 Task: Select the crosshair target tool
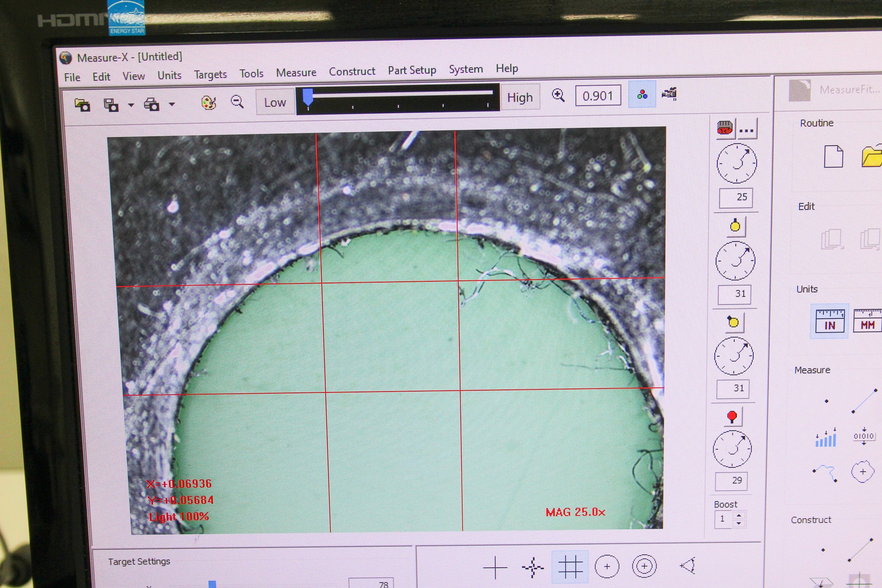coord(494,567)
